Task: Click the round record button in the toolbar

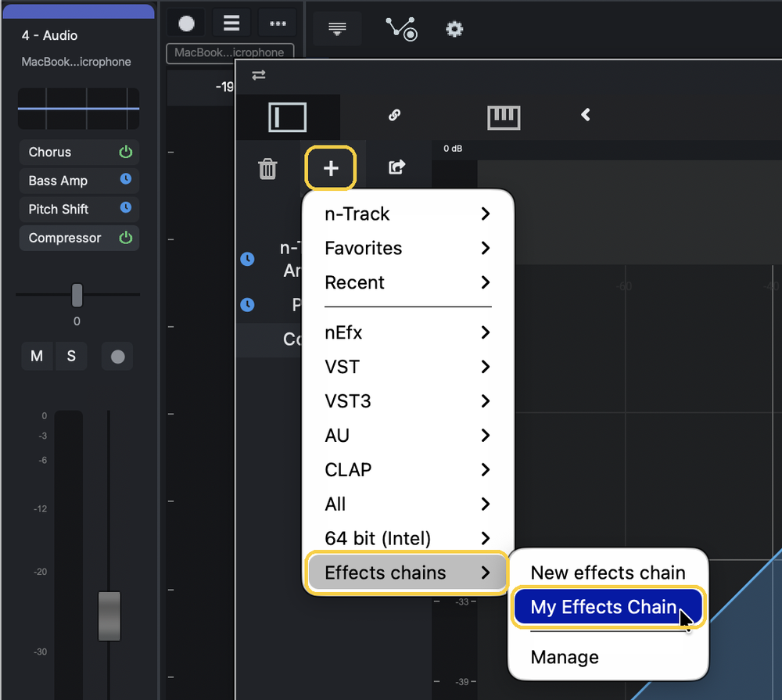Action: (186, 23)
